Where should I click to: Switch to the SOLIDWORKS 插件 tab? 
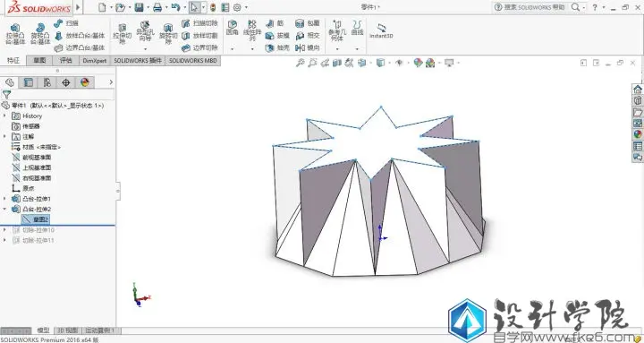point(138,61)
